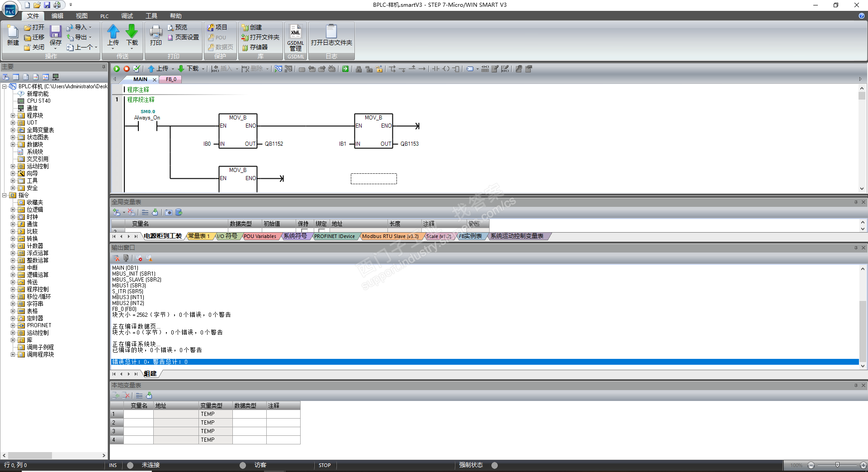Open the 视图 ribbon tab
Viewport: 868px width, 472px height.
coord(82,16)
